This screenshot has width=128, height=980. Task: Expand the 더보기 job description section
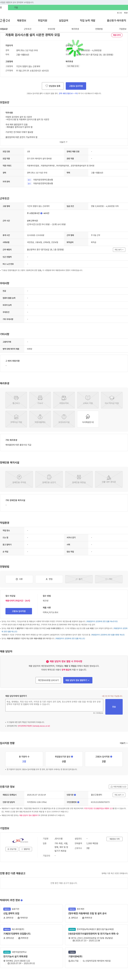64,142
